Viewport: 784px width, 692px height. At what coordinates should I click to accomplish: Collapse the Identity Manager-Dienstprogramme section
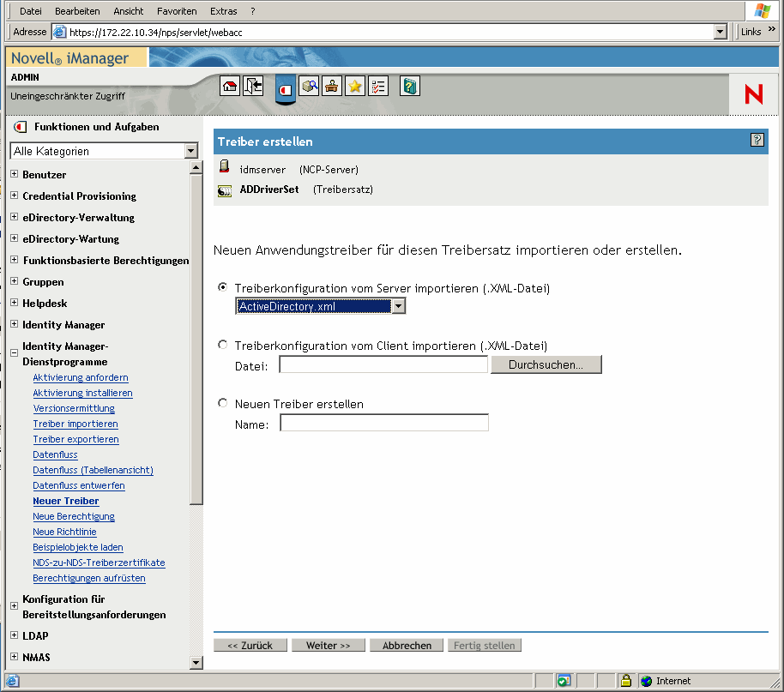(14, 352)
